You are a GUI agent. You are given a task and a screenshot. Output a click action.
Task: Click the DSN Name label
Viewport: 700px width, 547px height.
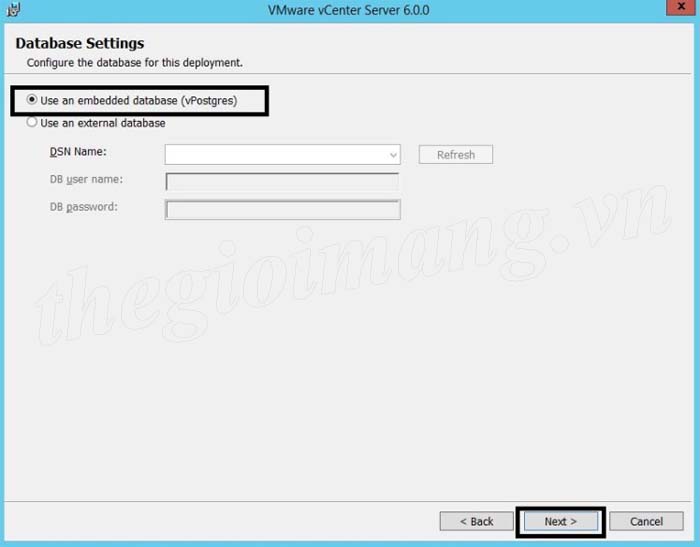coord(78,152)
